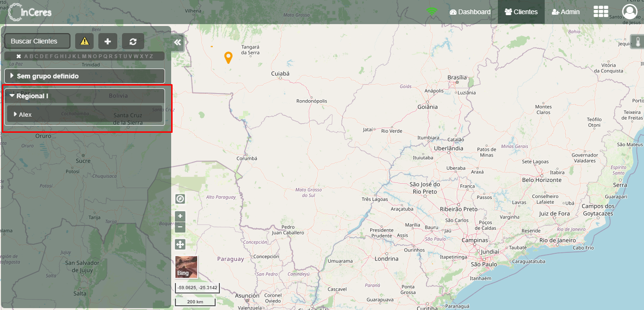Open the Clientes tab
Screen dimensions: 644x310
pyautogui.click(x=521, y=12)
